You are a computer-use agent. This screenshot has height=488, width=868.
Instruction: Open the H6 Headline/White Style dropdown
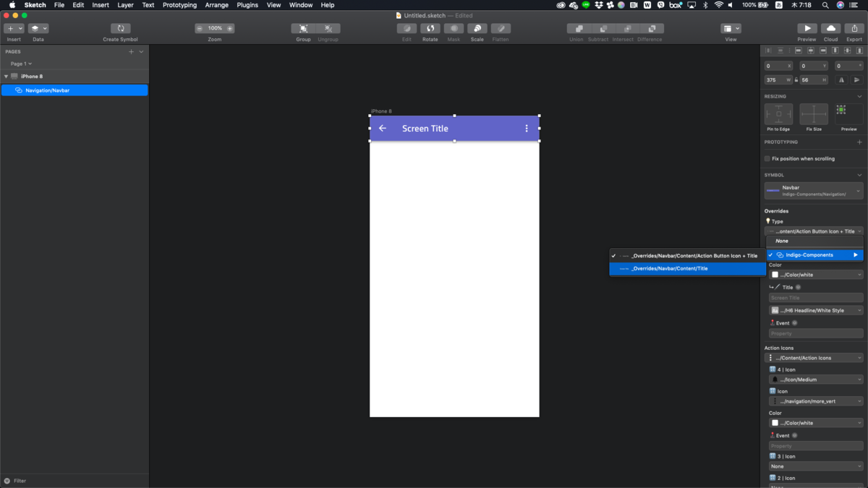[816, 310]
